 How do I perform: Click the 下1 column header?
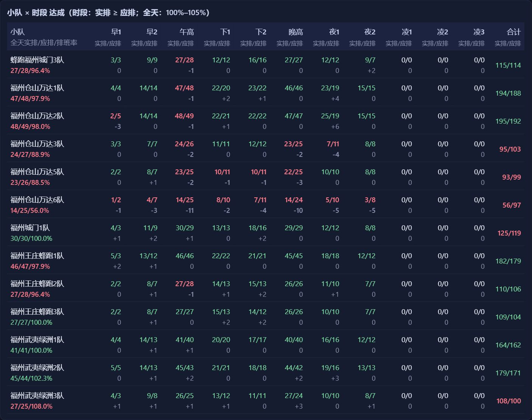(x=225, y=32)
